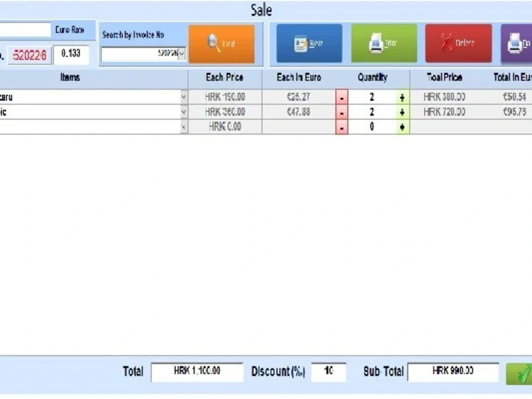Click the €50.54 total in euro cell
The width and height of the screenshot is (532, 399).
click(x=514, y=97)
